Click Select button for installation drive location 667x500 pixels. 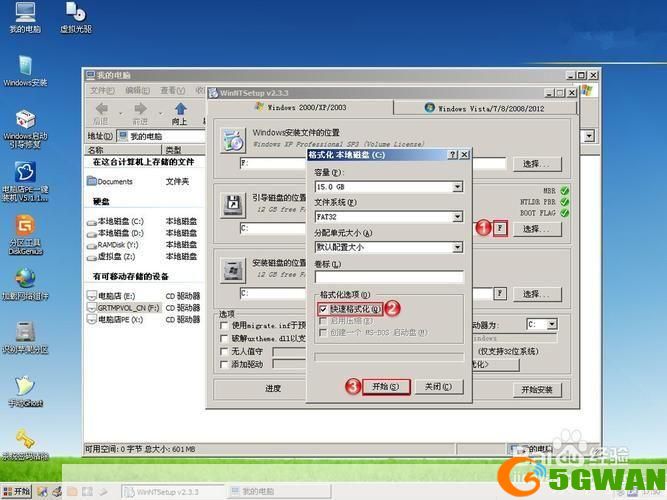537,294
